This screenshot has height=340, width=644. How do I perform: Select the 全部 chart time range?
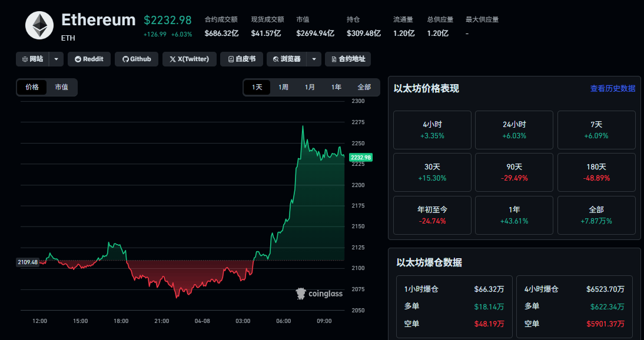click(364, 87)
